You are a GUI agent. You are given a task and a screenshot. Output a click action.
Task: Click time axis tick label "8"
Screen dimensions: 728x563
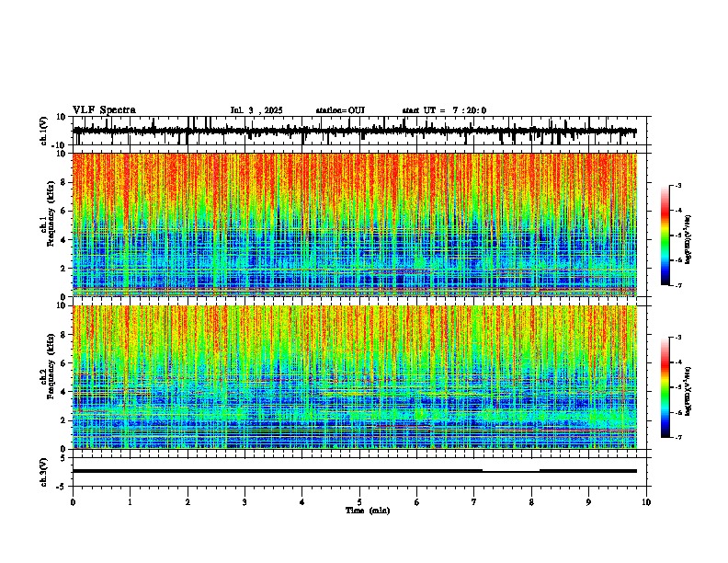(x=531, y=502)
